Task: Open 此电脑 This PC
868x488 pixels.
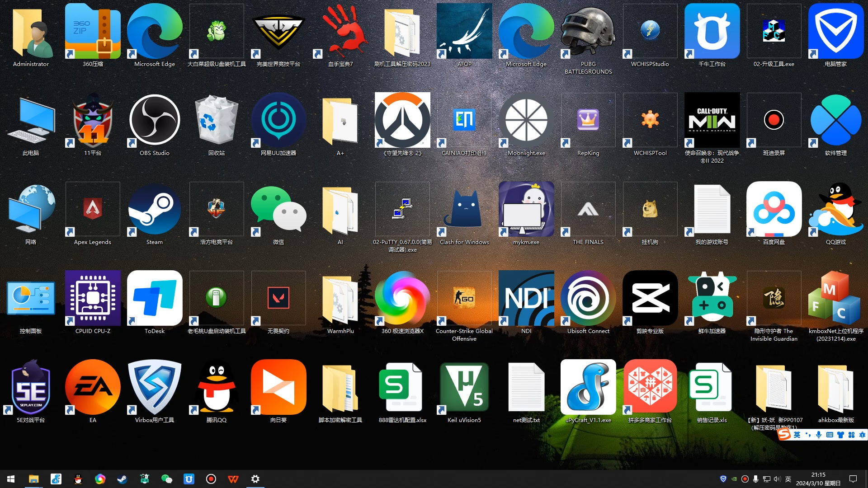Action: click(31, 124)
